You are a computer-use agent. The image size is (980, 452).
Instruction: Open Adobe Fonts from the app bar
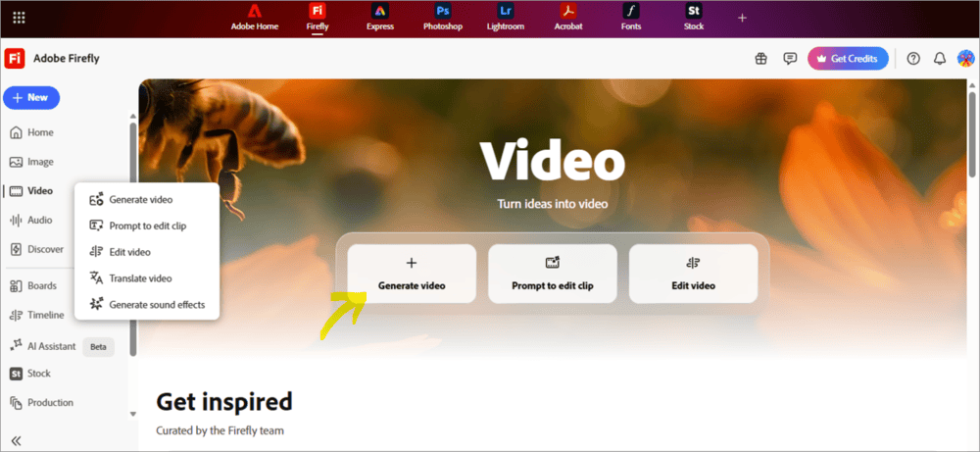click(x=631, y=18)
